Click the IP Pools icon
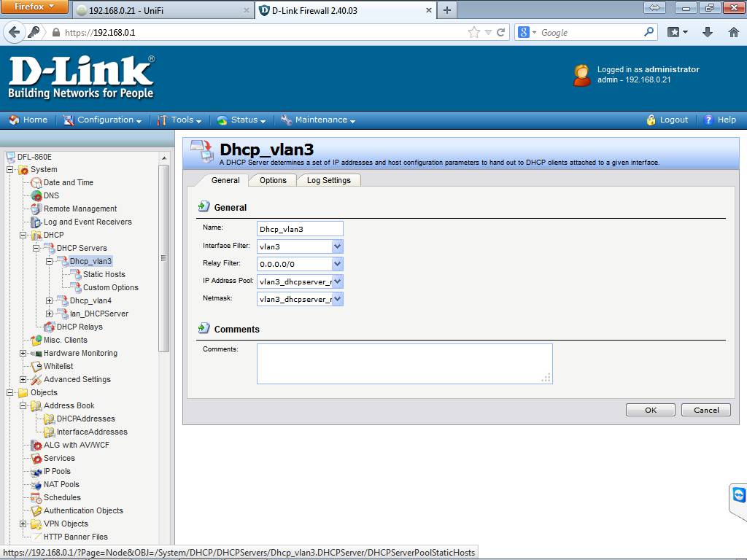Viewport: 747px width, 560px height. pos(36,472)
